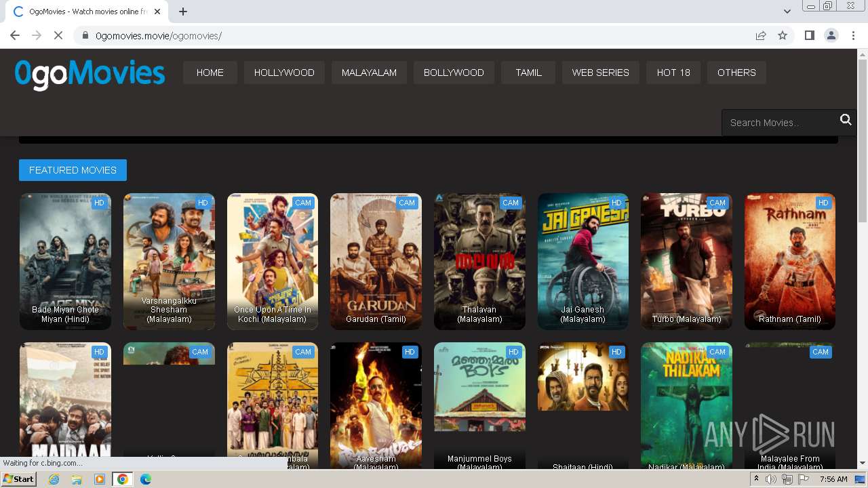This screenshot has width=868, height=488.
Task: Open the Chrome three-dot menu
Action: coord(854,35)
